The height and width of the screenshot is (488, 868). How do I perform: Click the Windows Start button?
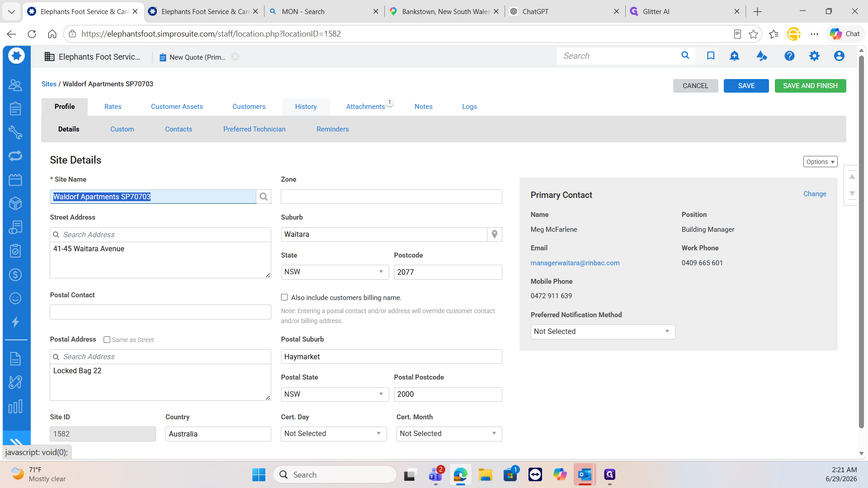(259, 474)
